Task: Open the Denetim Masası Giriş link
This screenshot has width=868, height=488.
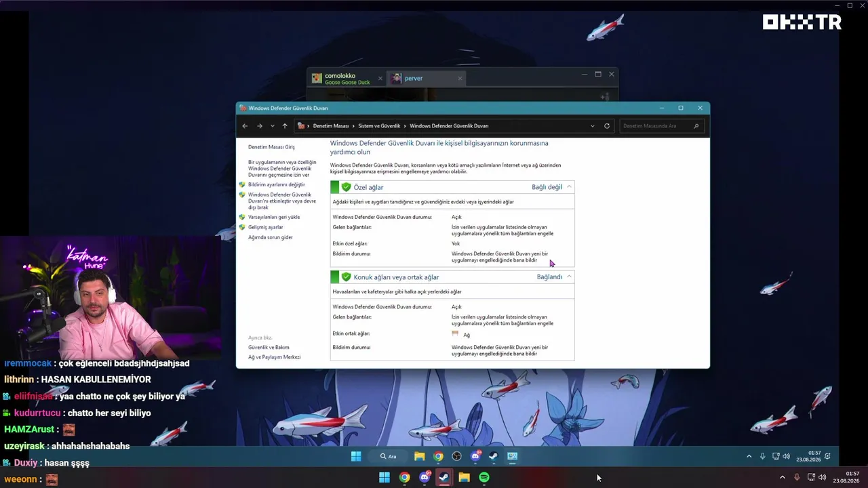Action: pyautogui.click(x=271, y=147)
